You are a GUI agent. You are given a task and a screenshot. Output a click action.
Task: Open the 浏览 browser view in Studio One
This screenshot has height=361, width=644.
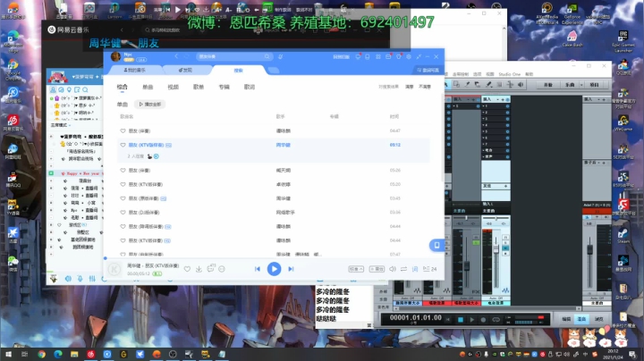point(598,319)
